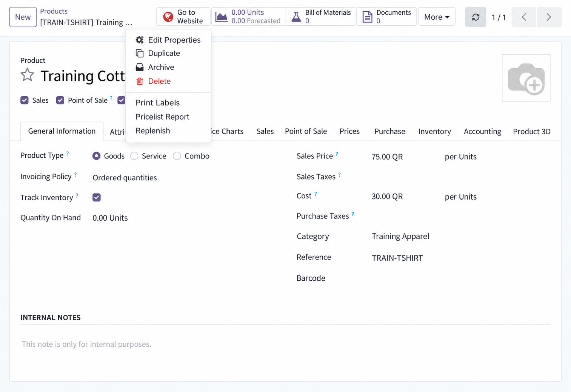The height and width of the screenshot is (392, 571).
Task: Click the Archive inbox icon
Action: coord(140,67)
